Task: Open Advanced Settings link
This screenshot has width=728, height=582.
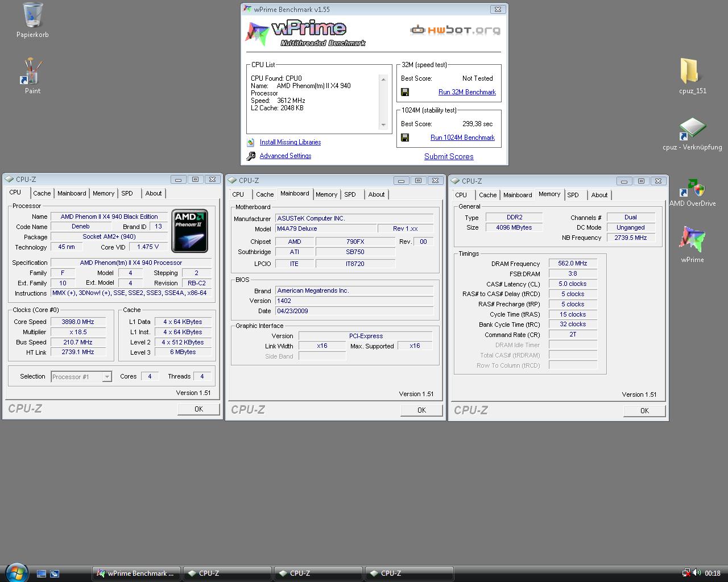Action: (x=285, y=156)
